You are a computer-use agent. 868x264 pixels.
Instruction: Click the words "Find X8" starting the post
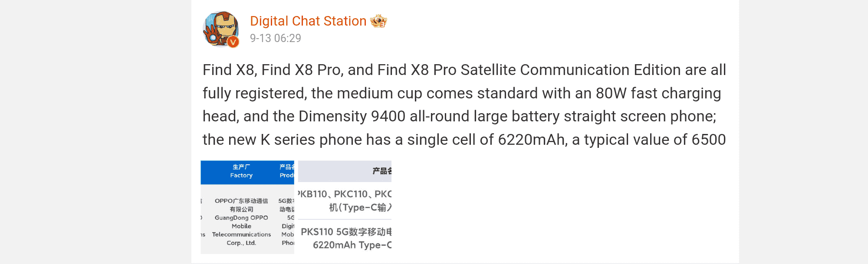tap(228, 70)
